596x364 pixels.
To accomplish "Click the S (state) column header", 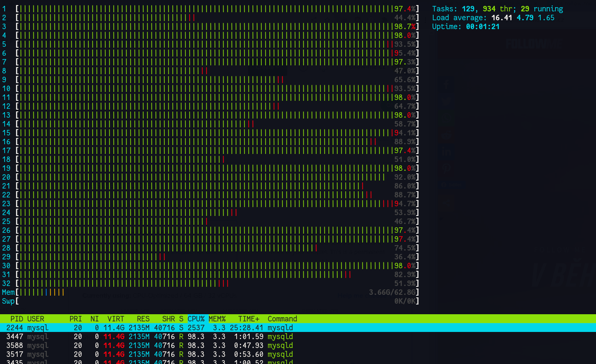I will coord(181,319).
